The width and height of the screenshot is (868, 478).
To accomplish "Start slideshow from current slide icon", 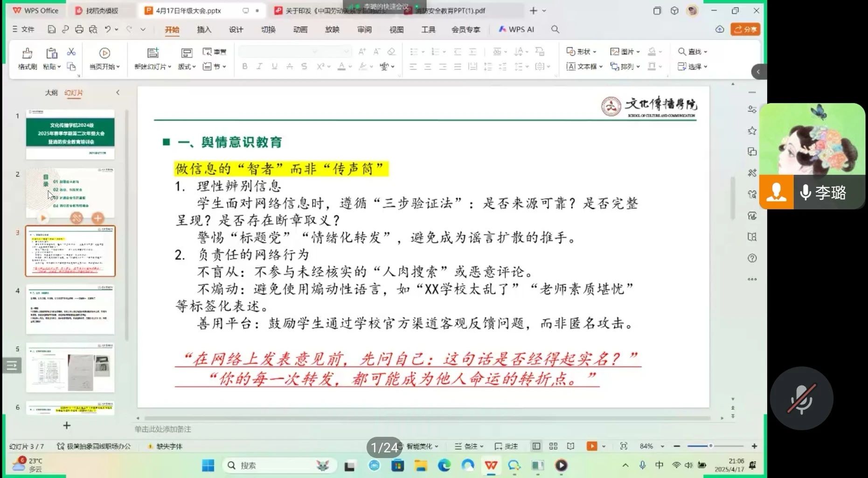I will click(104, 53).
